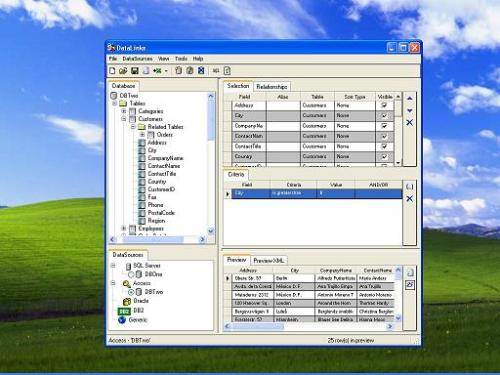Viewport: 500px width, 375px height.
Task: Click the database cylinder toolbar icon
Action: (x=146, y=71)
